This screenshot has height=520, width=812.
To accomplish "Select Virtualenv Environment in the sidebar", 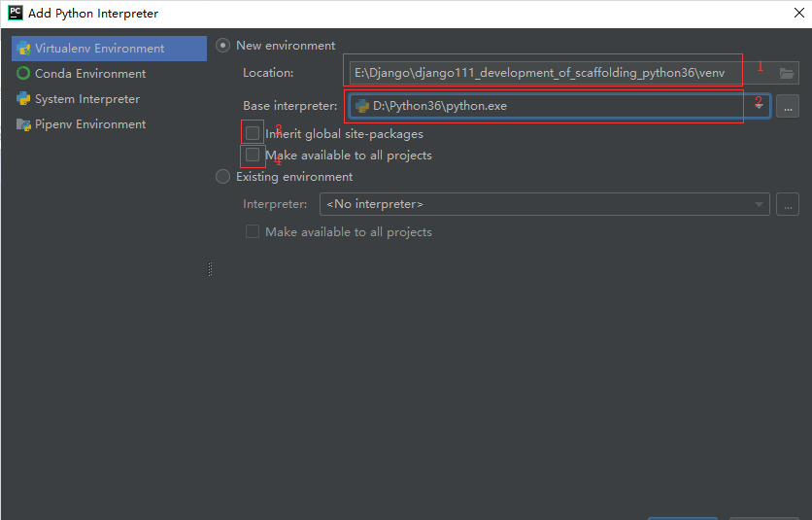I will tap(109, 49).
